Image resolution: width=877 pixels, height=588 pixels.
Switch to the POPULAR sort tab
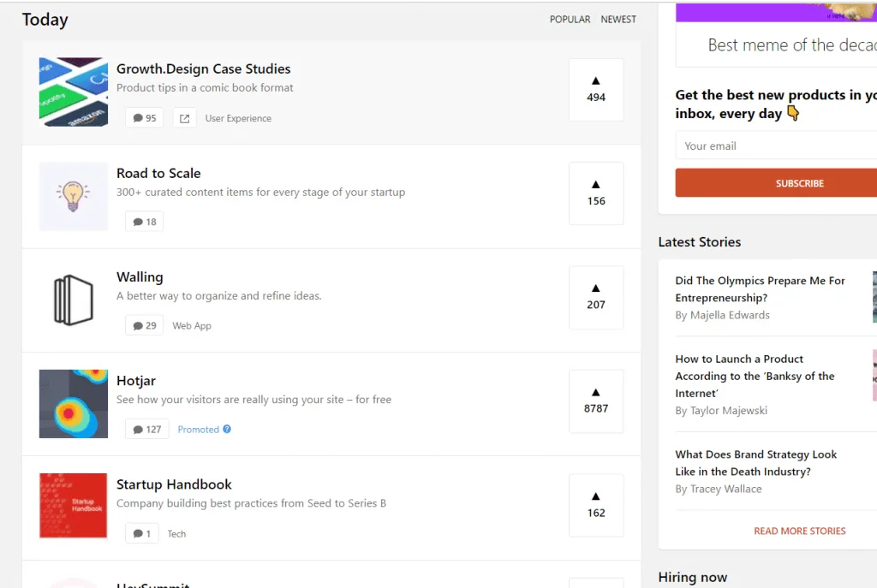570,19
